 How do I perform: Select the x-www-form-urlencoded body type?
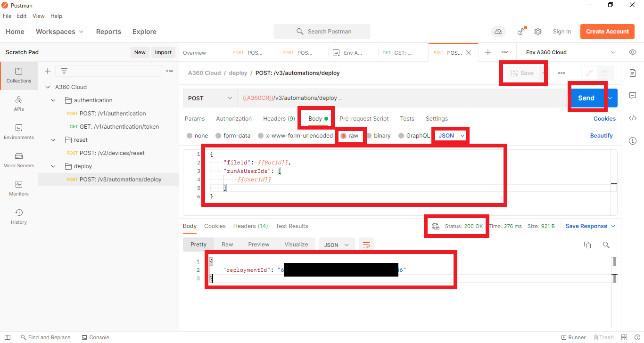tap(296, 136)
